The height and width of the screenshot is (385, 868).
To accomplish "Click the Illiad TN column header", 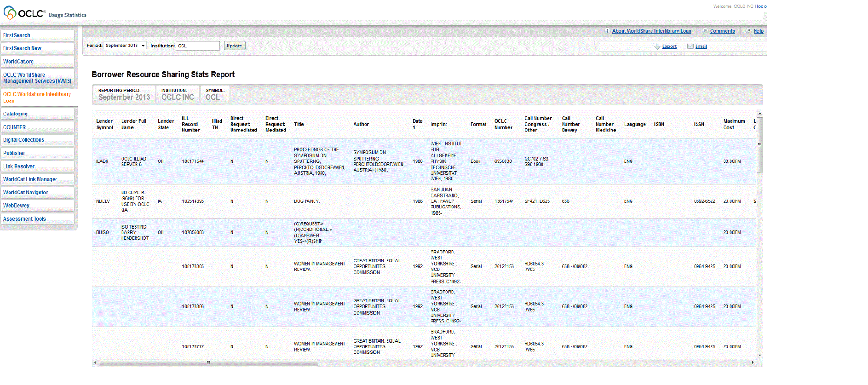I will tap(217, 124).
